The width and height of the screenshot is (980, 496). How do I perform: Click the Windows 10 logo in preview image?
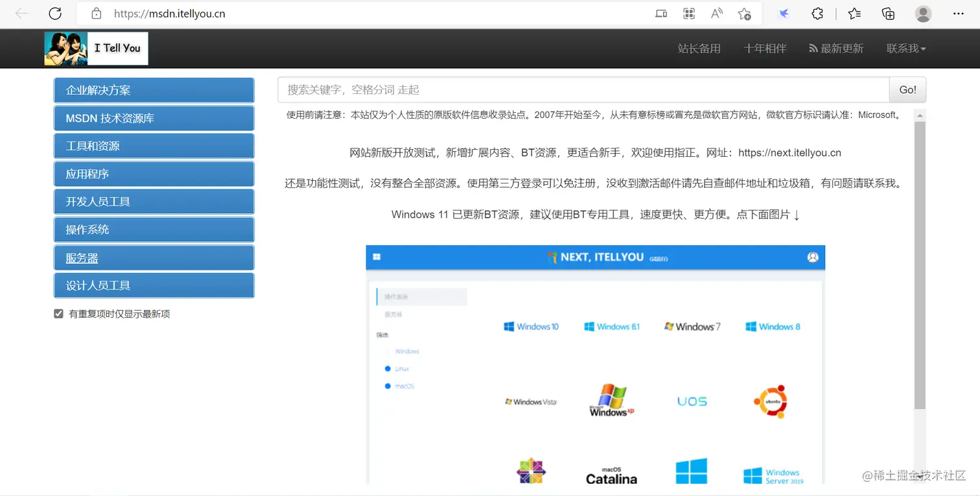(x=531, y=327)
